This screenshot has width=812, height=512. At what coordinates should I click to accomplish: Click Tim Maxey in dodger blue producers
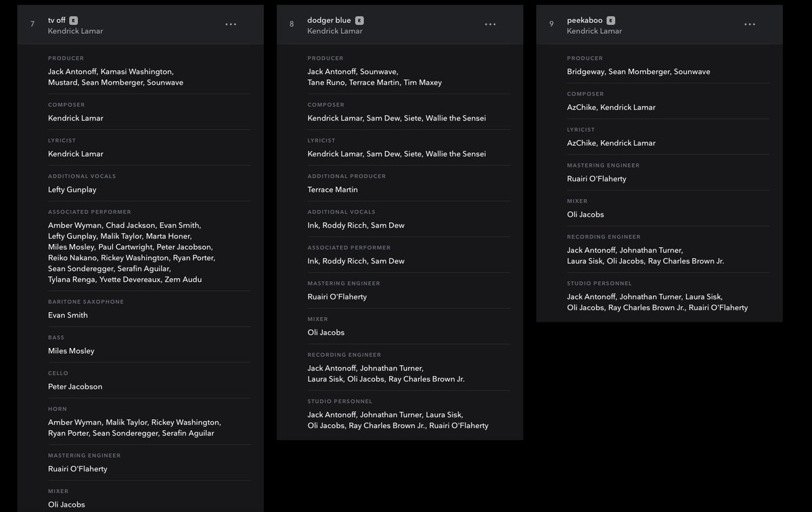point(423,83)
